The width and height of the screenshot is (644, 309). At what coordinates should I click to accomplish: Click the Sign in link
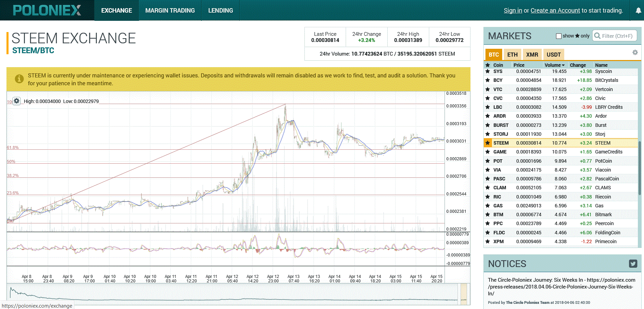pyautogui.click(x=513, y=11)
